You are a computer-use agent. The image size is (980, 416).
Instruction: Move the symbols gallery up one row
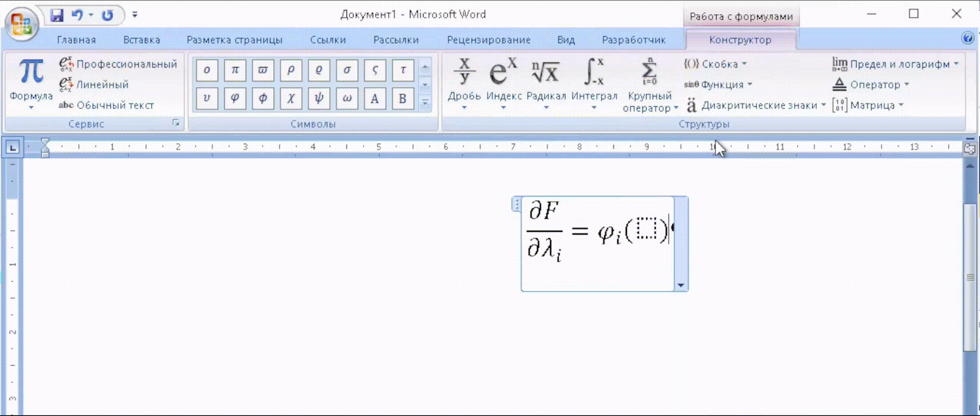pos(425,67)
